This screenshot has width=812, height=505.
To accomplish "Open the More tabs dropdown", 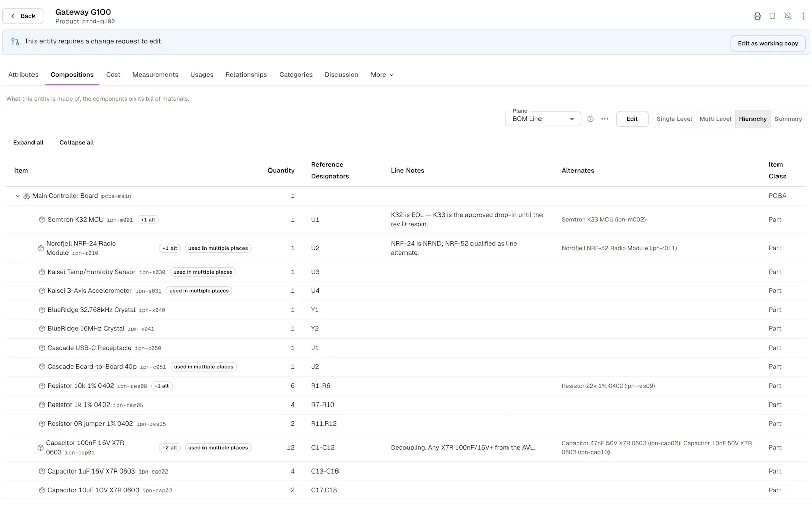I will coord(382,75).
